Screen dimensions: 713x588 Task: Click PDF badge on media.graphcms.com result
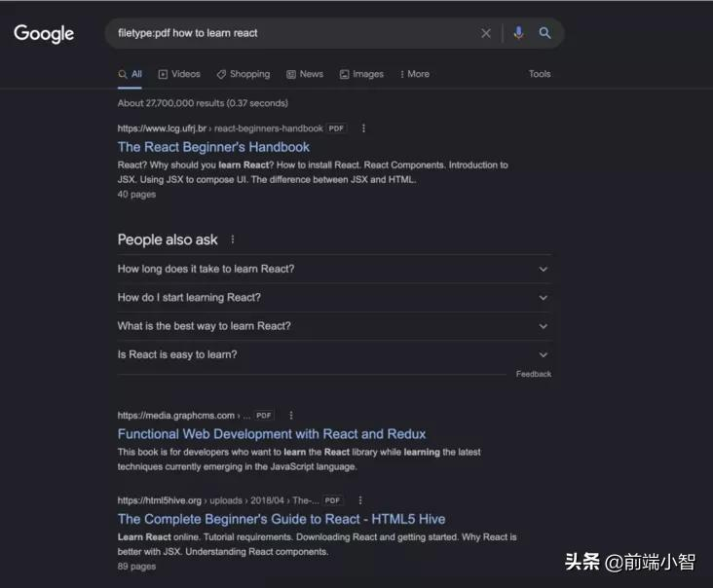(x=264, y=416)
